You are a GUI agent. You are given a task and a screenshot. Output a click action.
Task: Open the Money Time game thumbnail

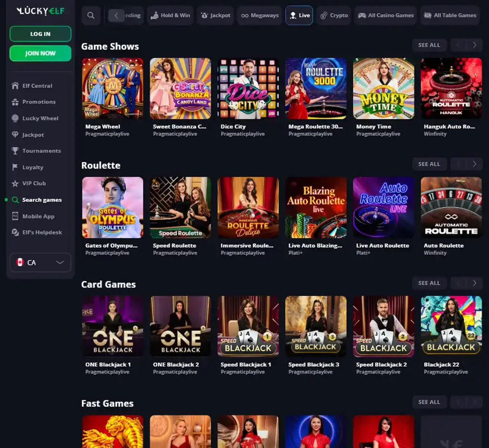click(383, 88)
